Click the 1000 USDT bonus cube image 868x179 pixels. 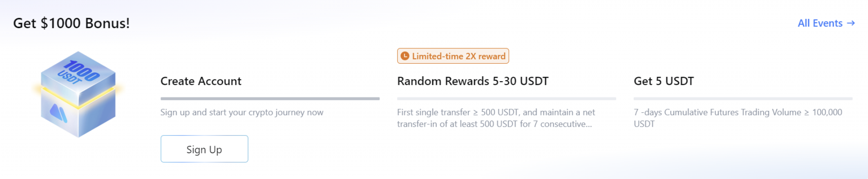(x=78, y=94)
